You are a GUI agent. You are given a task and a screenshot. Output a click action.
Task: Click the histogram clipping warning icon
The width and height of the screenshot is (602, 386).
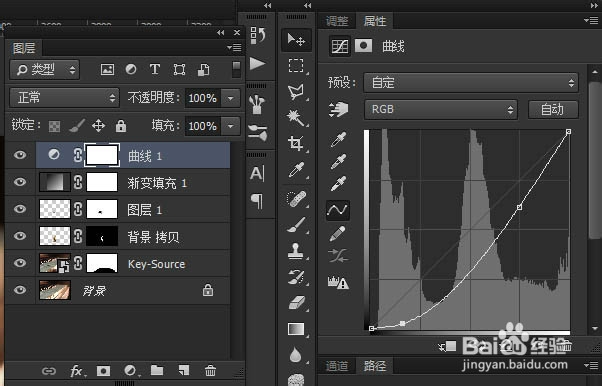pos(338,283)
